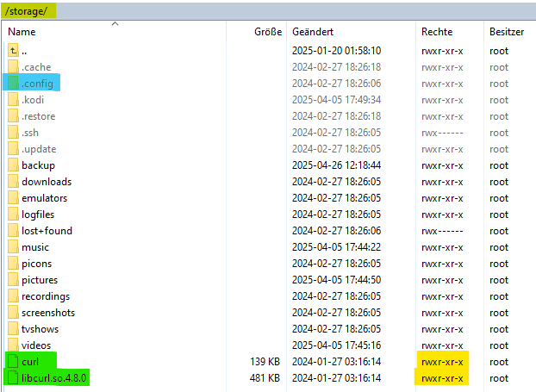Viewport: 536px width, 392px height.
Task: Click the parent directory up-arrow folder icon
Action: (13, 51)
